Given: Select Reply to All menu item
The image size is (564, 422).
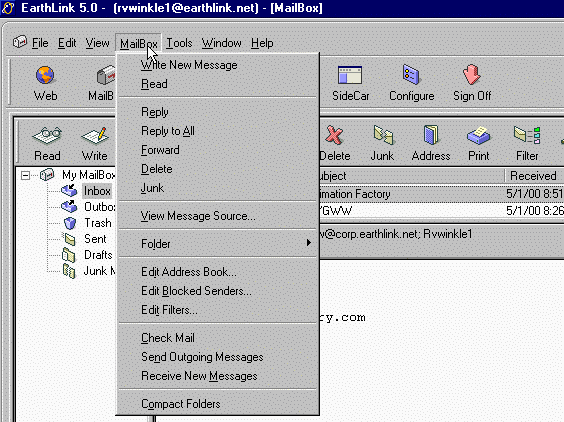Looking at the screenshot, I should [218, 131].
